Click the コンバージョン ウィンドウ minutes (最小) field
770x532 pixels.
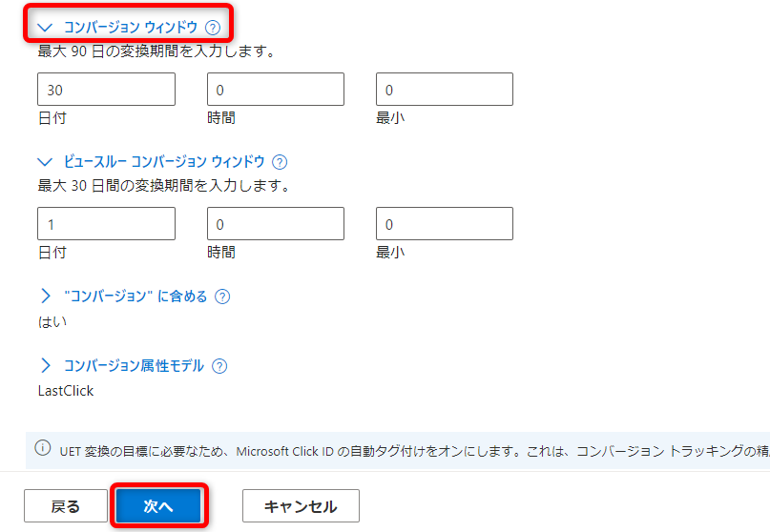point(444,90)
